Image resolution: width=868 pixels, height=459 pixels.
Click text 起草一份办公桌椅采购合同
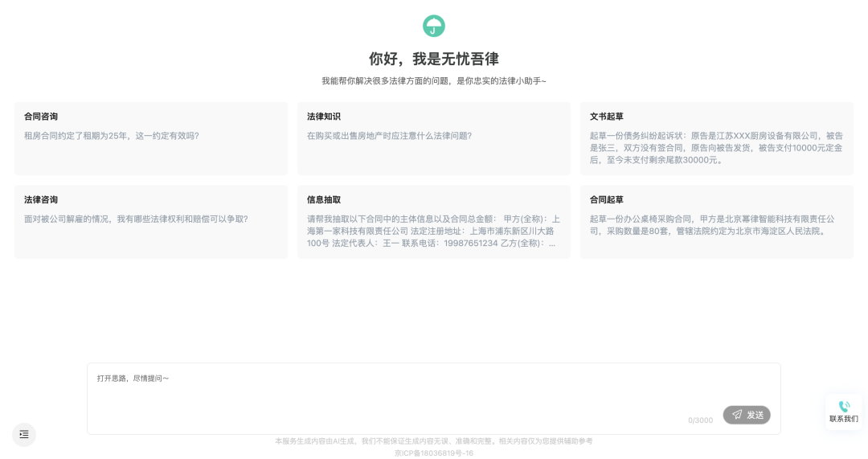click(640, 219)
